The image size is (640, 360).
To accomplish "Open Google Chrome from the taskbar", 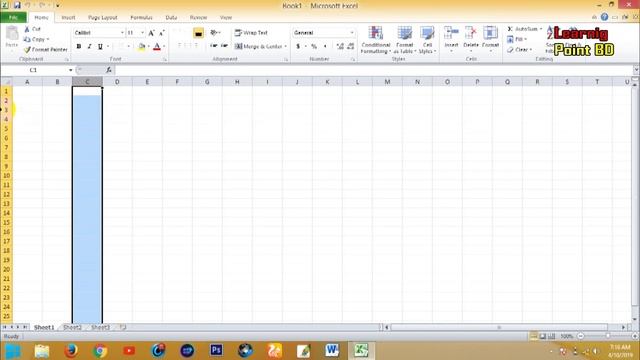I will click(x=100, y=350).
